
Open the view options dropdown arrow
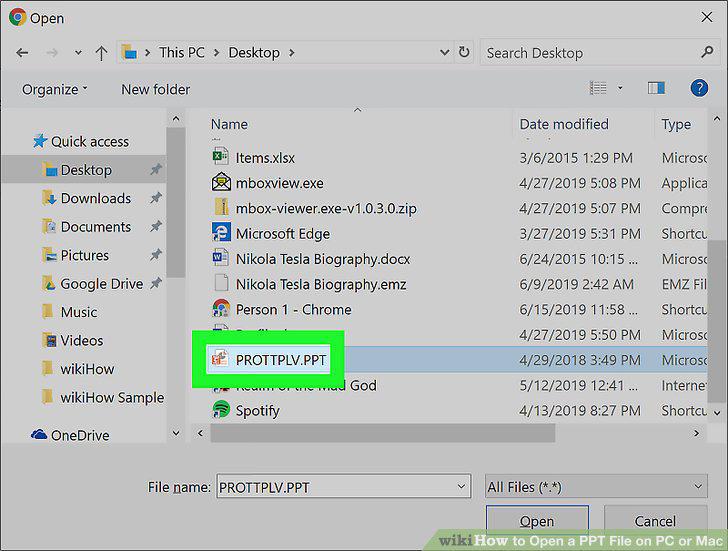(620, 88)
